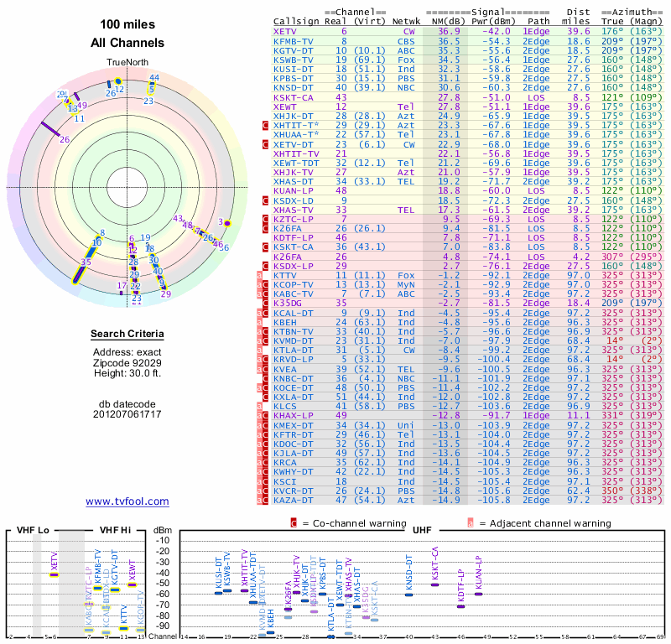Click KFMB-TV callsign in the table
Screen dimensions: 671x644
pyautogui.click(x=294, y=41)
